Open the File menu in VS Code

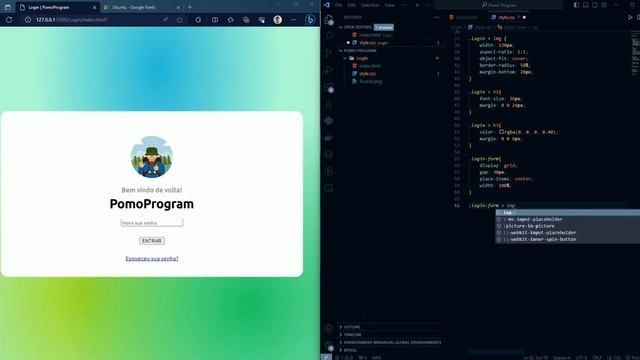[x=338, y=5]
